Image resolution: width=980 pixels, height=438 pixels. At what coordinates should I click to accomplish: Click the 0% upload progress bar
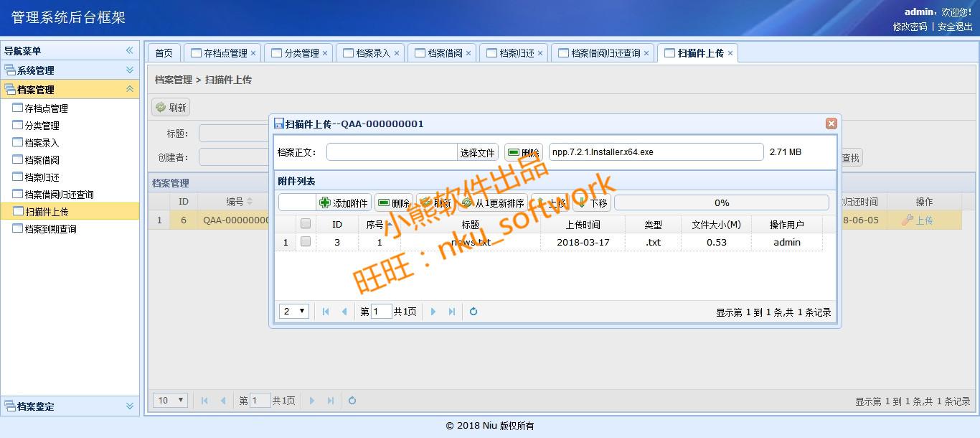coord(721,203)
